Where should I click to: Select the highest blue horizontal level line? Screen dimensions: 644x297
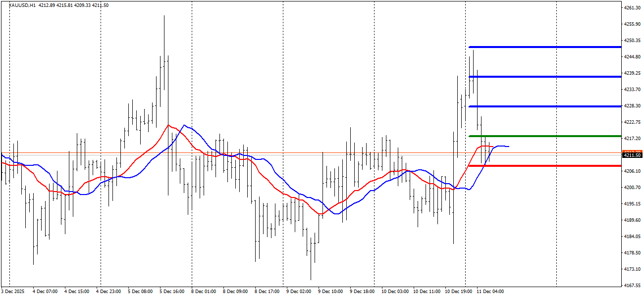(545, 47)
